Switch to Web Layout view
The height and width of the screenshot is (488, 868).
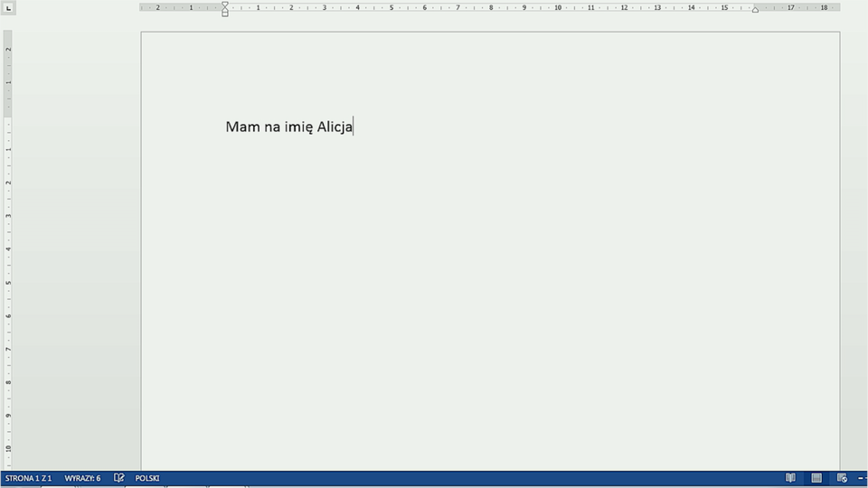[842, 478]
